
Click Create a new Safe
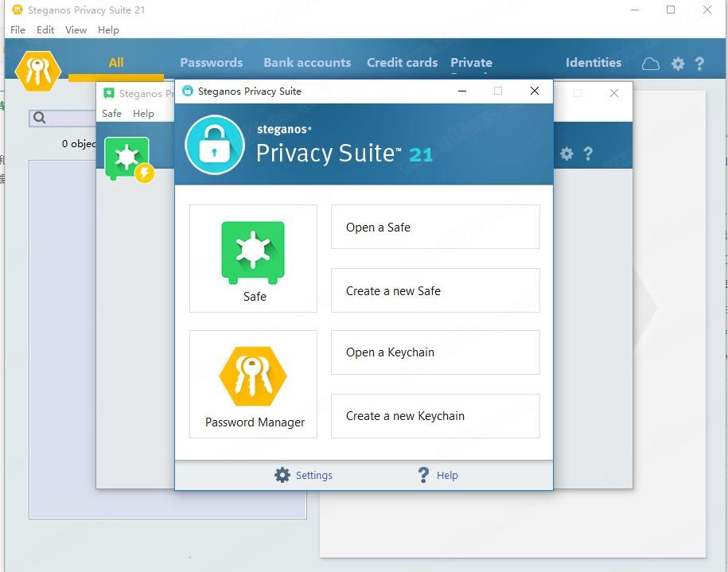click(x=435, y=290)
